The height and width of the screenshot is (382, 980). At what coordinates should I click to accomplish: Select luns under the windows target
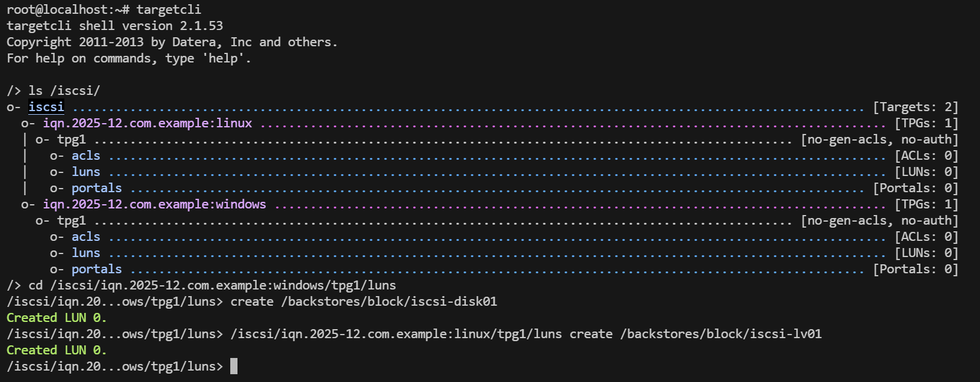(x=86, y=253)
